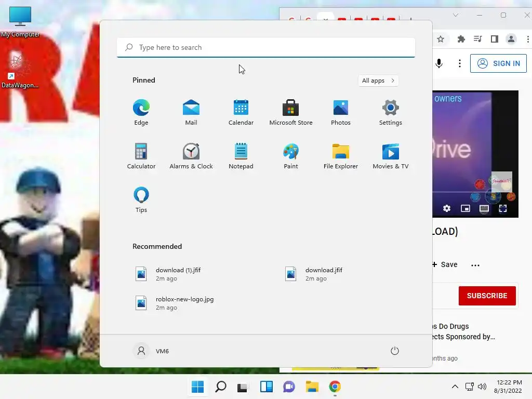Open the Chrome profile avatar
The image size is (532, 399).
pos(511,39)
